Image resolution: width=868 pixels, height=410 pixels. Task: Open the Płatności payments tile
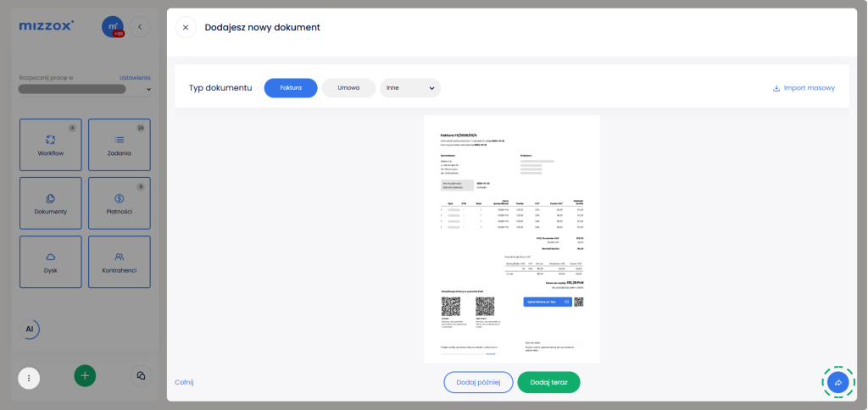pos(120,203)
